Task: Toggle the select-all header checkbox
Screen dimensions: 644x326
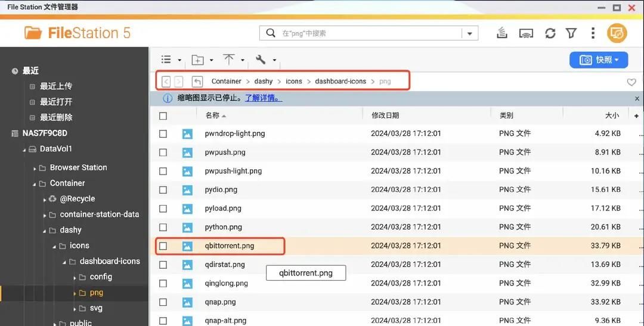Action: 163,116
